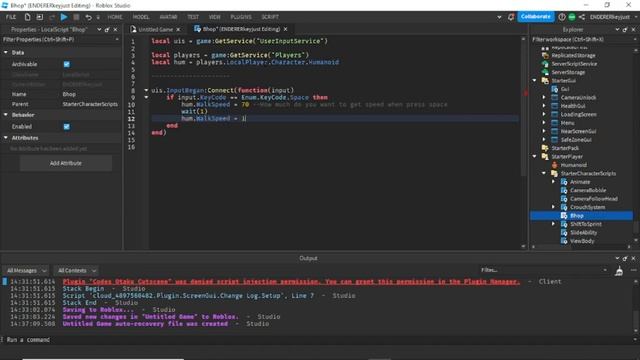The width and height of the screenshot is (640, 360).
Task: Select the Animate script icon
Action: [x=564, y=182]
